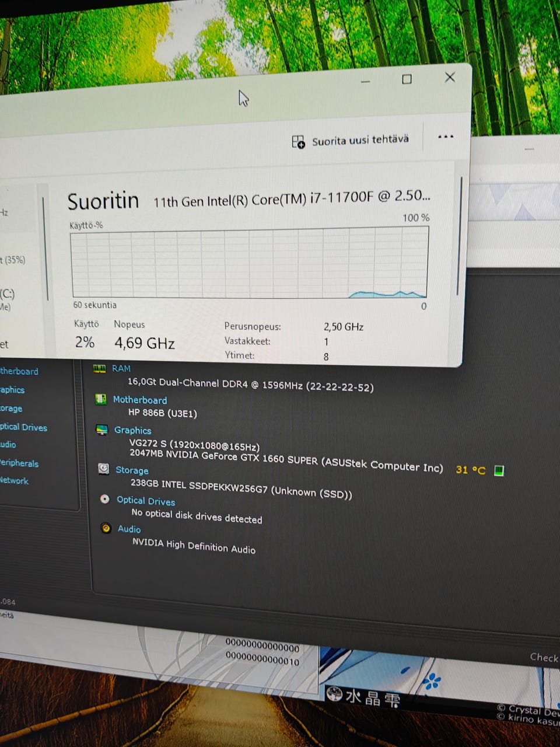Image resolution: width=560 pixels, height=747 pixels.
Task: Open the Storage heading link in Speccy summary
Action: 132,470
